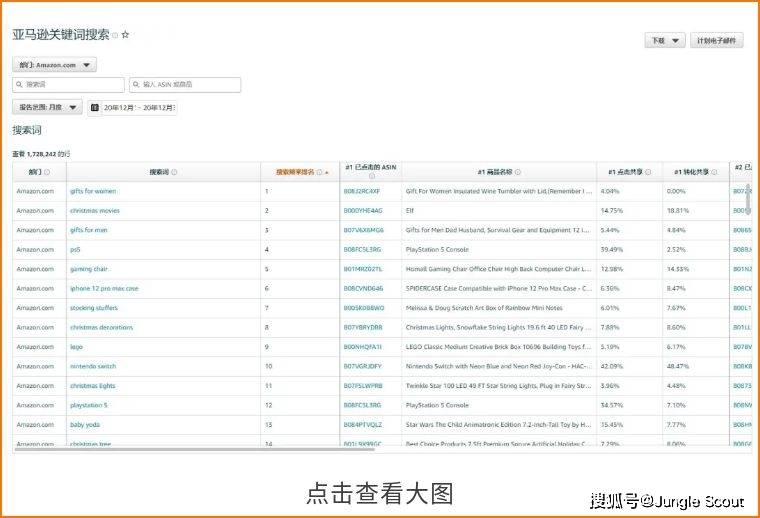Click the info icon next to #1 product title header
This screenshot has width=760, height=518.
click(x=518, y=172)
